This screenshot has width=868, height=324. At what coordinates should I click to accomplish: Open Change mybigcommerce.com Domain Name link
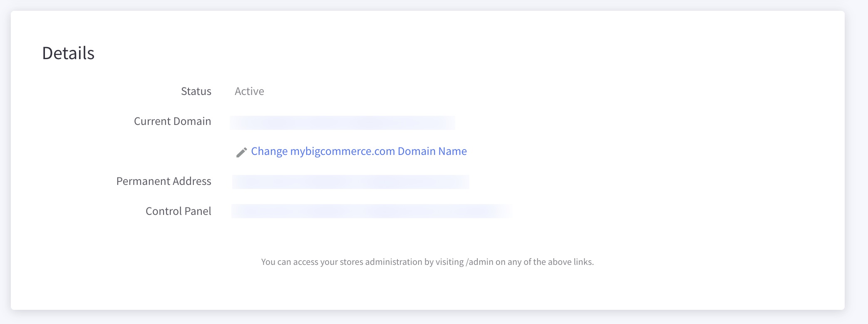coord(359,151)
